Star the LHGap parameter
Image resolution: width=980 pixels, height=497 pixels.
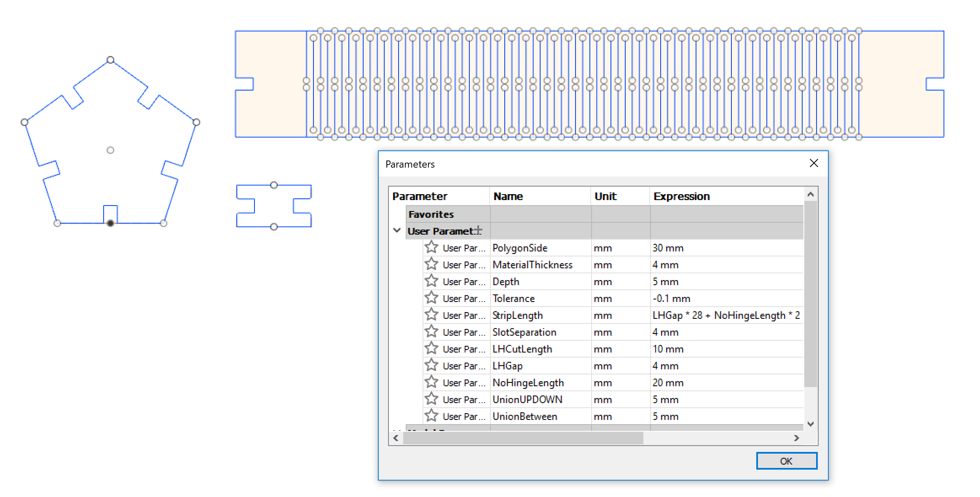coord(431,365)
